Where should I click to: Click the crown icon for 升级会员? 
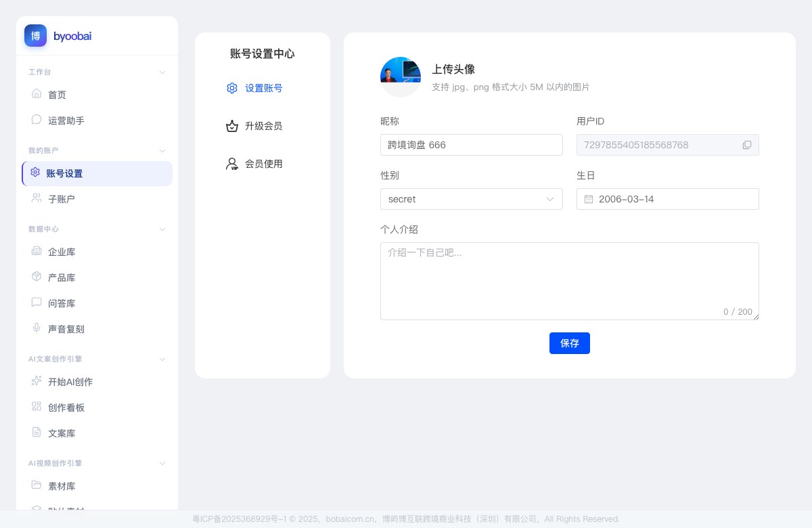click(x=232, y=126)
